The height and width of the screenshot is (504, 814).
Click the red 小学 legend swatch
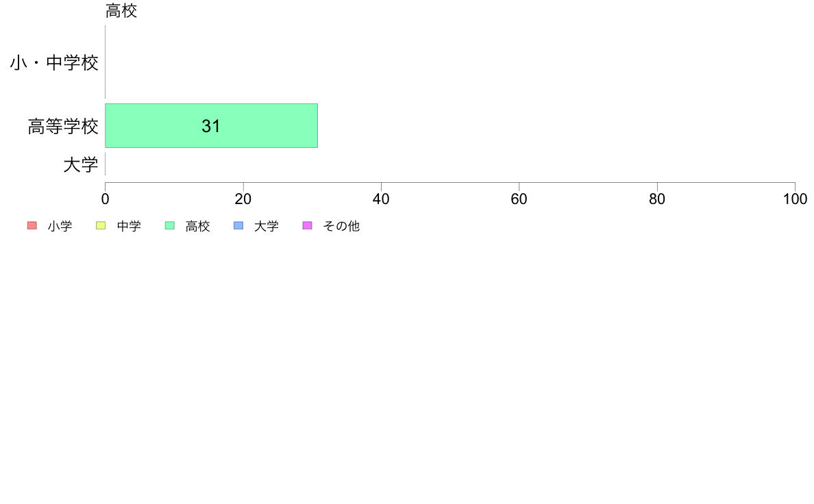[32, 225]
